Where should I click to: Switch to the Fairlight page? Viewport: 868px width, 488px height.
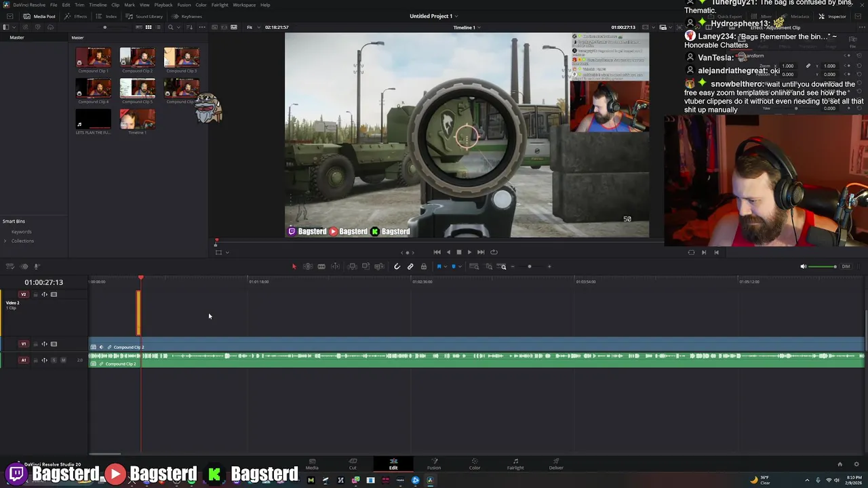pyautogui.click(x=515, y=464)
